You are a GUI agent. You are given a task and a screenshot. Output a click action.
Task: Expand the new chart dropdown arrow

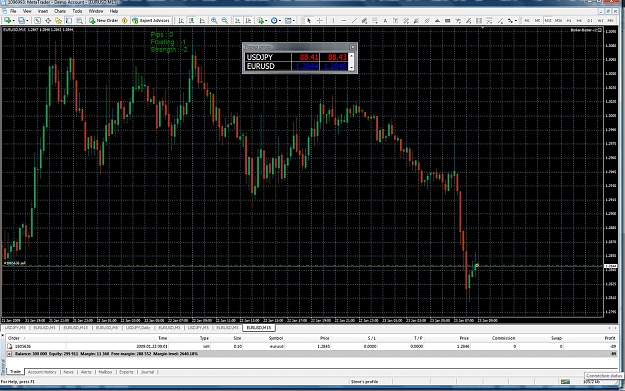[x=14, y=20]
